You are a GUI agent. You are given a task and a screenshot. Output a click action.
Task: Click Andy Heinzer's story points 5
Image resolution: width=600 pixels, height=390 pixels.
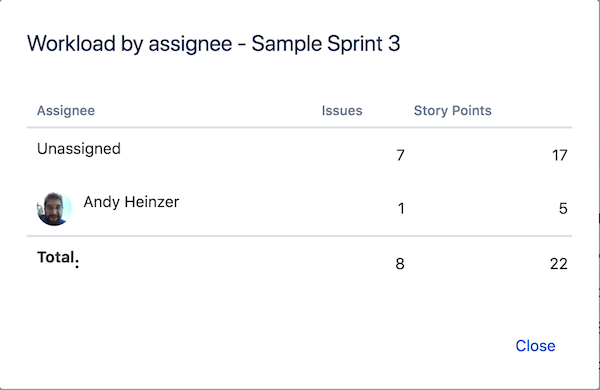563,209
